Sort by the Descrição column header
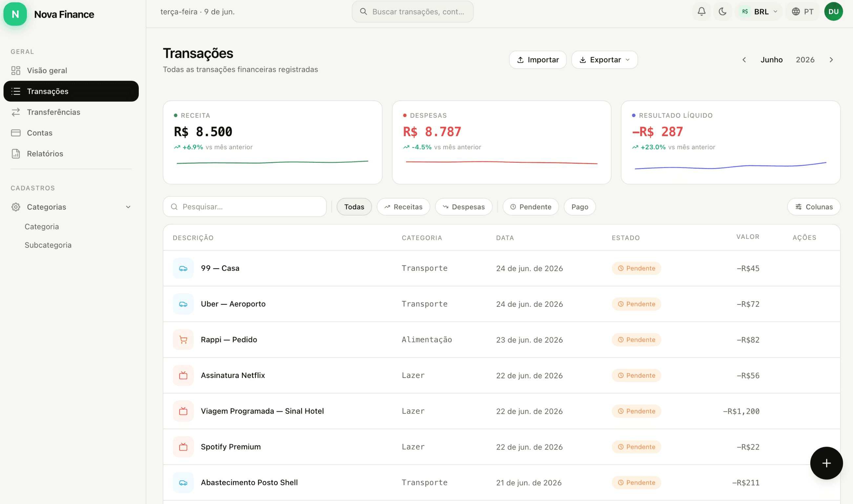 pyautogui.click(x=193, y=238)
